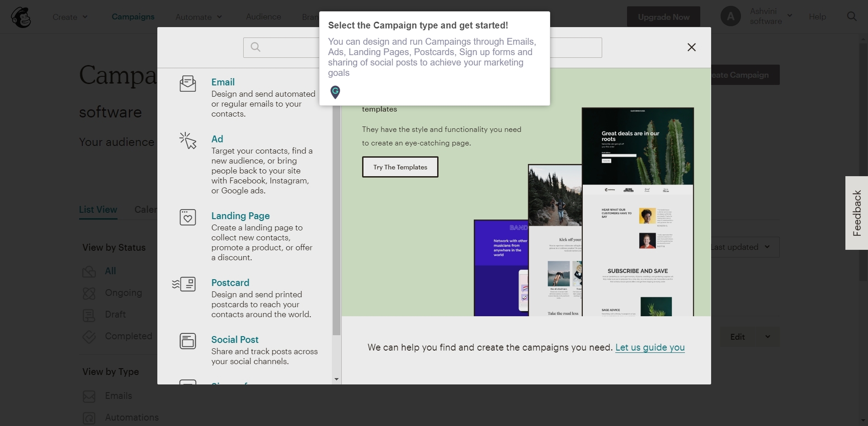
Task: Open the Campaigns nav item
Action: coord(133,17)
